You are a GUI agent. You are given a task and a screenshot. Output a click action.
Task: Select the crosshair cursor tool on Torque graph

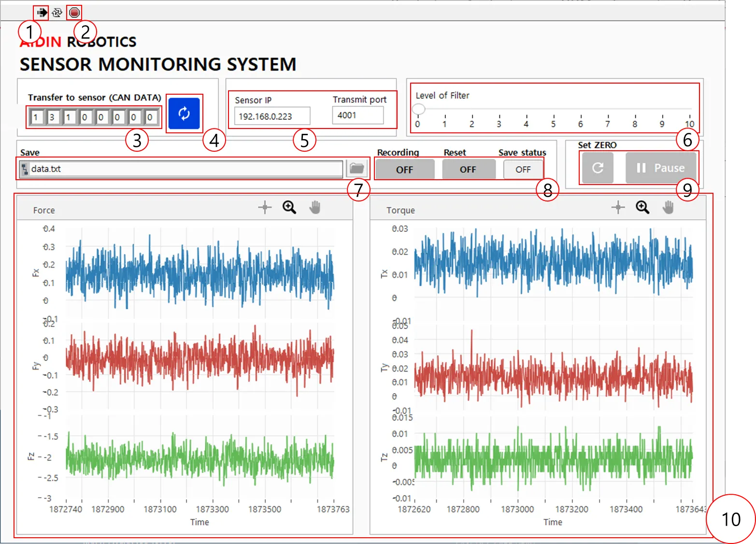pos(618,207)
